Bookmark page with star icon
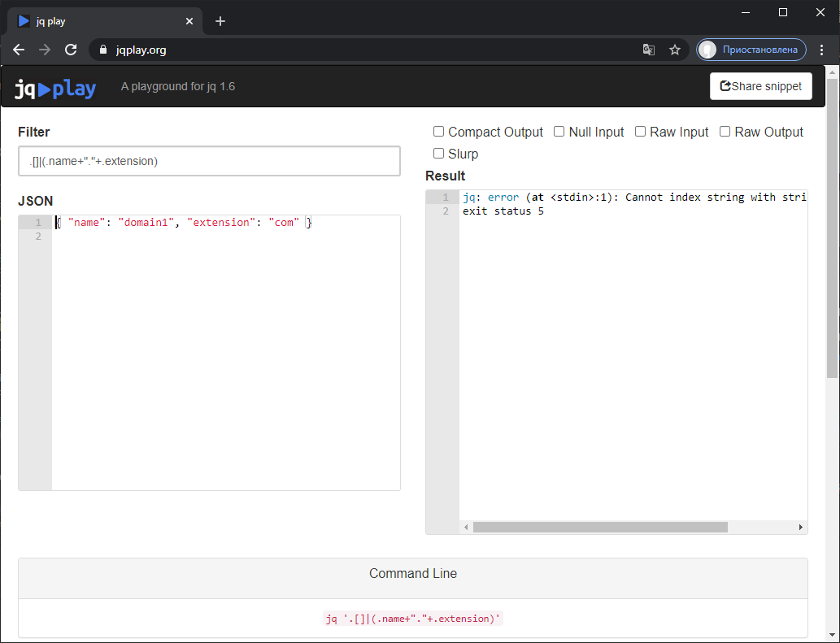 pos(674,50)
